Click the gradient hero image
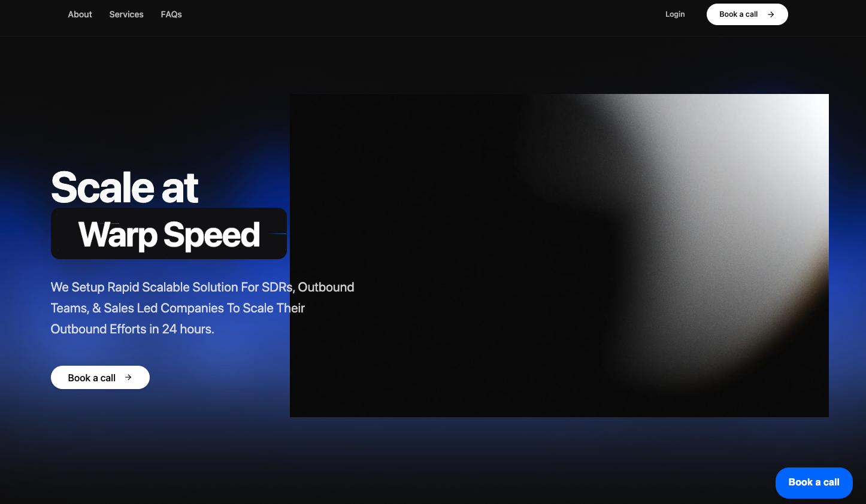866x504 pixels. (559, 255)
